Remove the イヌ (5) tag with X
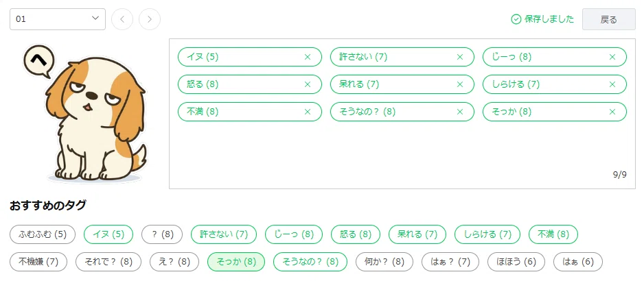This screenshot has height=281, width=644. [307, 57]
